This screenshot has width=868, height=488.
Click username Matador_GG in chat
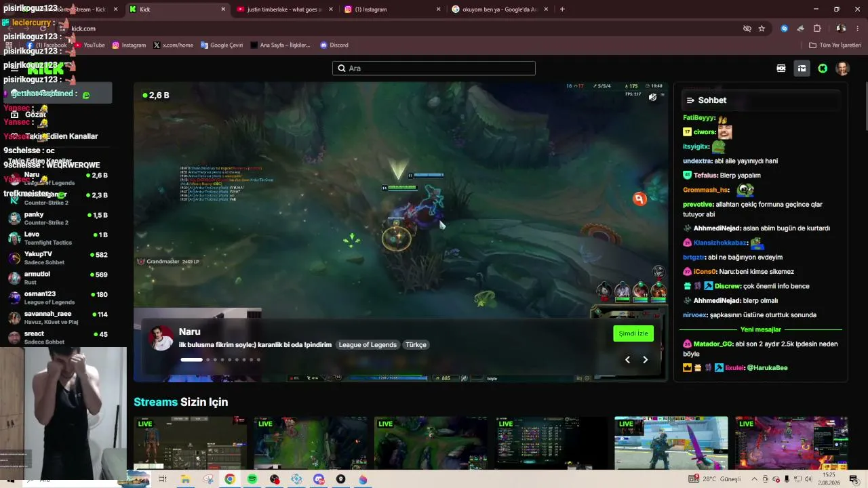[x=713, y=344]
